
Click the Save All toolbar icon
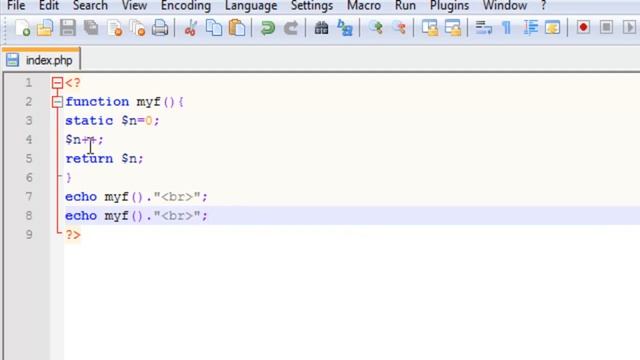click(x=91, y=28)
